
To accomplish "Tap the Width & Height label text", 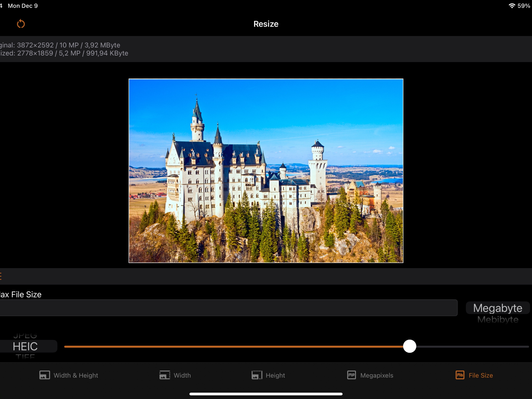I will [76, 375].
